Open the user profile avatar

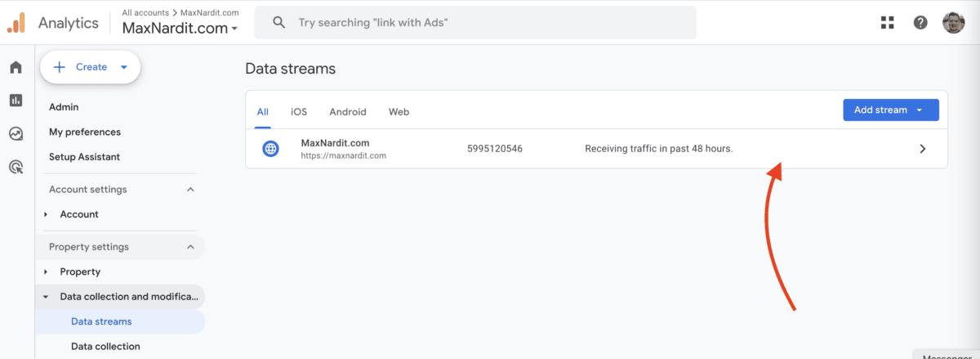pyautogui.click(x=953, y=23)
